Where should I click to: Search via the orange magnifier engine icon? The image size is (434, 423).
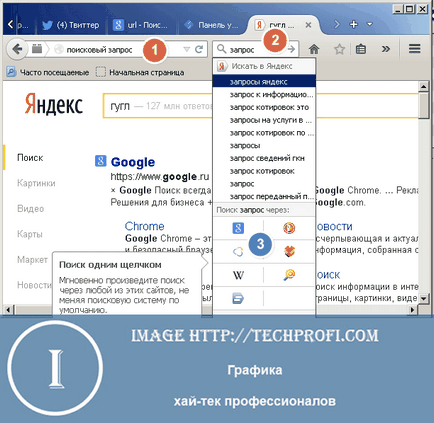click(289, 275)
